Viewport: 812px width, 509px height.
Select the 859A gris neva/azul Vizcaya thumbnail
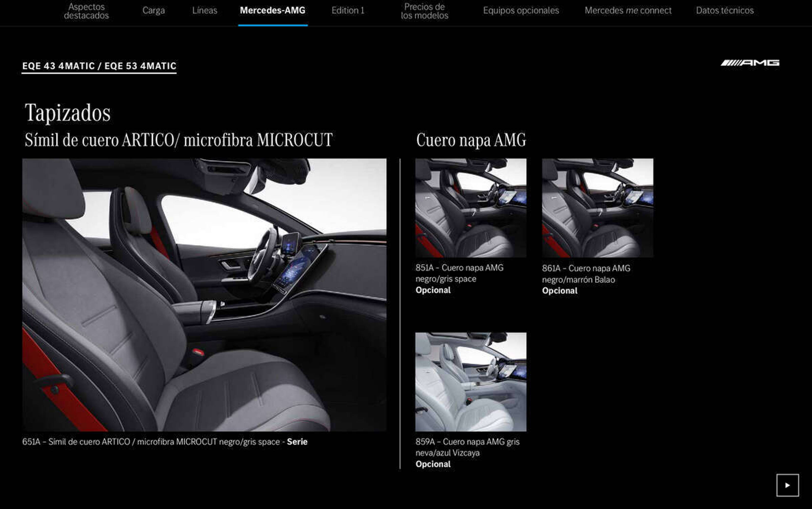pos(470,382)
